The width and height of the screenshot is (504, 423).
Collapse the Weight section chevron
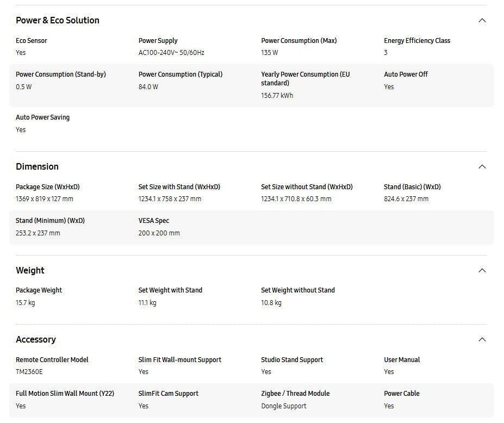click(482, 271)
